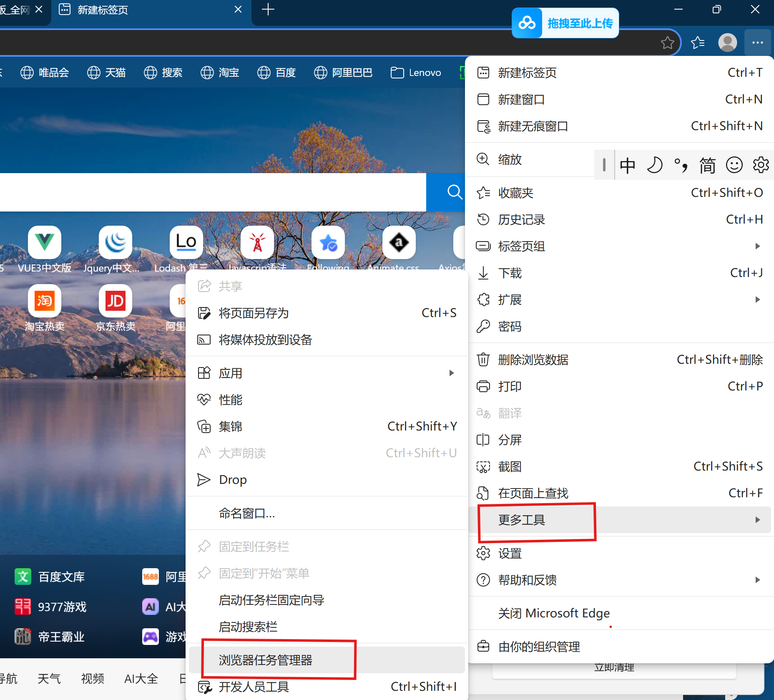Open the emoji panel icon in the zoom toolbar
The width and height of the screenshot is (774, 700).
point(734,165)
